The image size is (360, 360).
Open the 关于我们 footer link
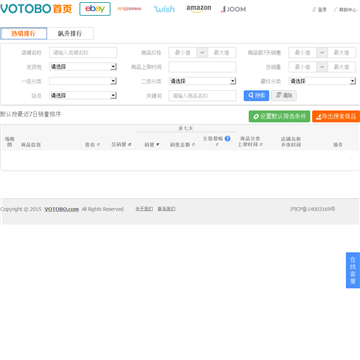click(144, 209)
